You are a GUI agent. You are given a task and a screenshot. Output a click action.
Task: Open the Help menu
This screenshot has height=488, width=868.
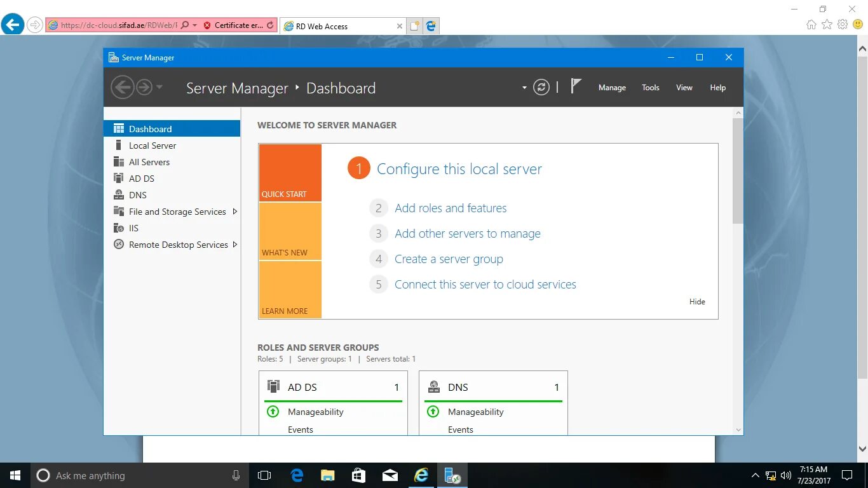[x=717, y=88]
